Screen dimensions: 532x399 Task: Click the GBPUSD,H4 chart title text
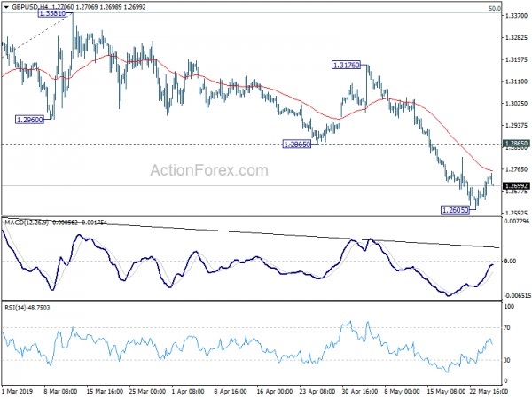click(31, 7)
